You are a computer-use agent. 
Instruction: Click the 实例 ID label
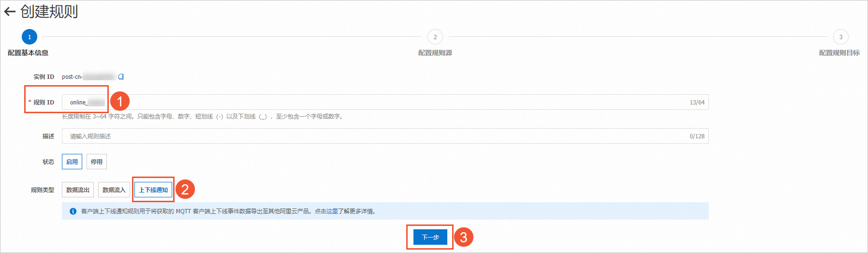coord(44,76)
